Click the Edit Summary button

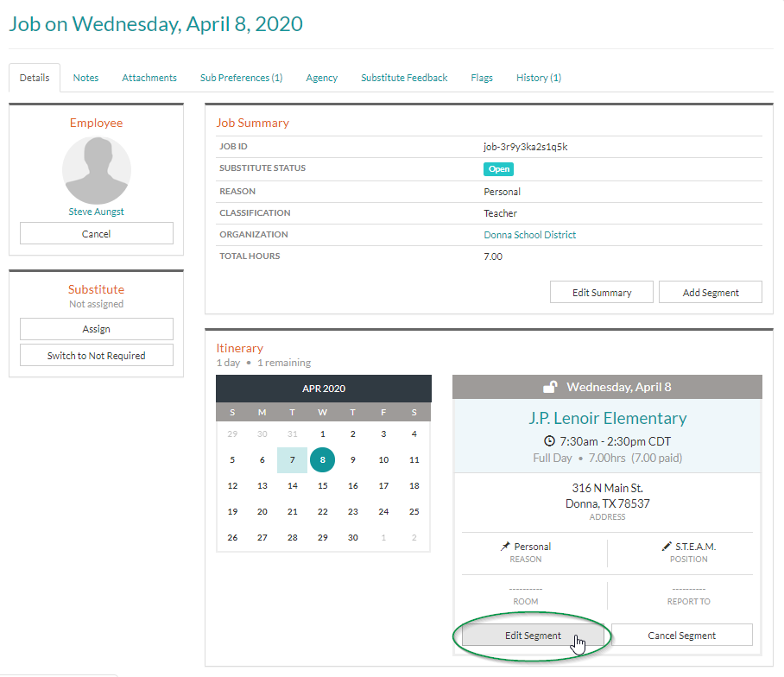[602, 293]
